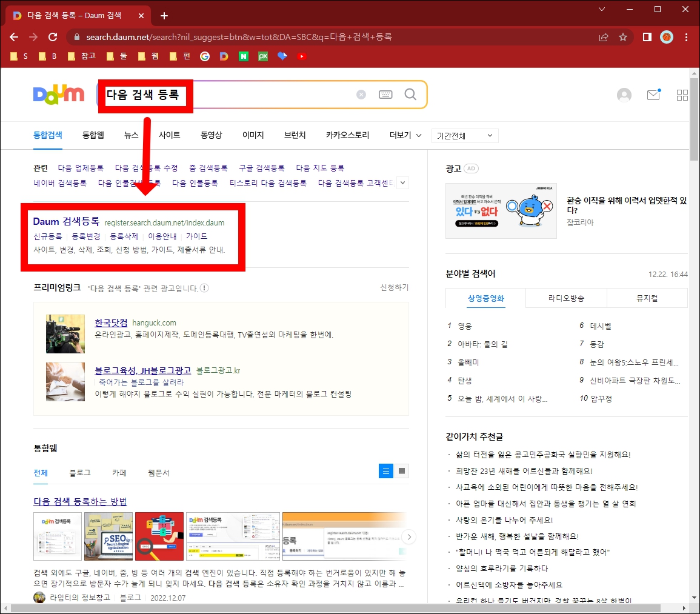Image resolution: width=700 pixels, height=614 pixels.
Task: Select the 브런치 tab
Action: point(295,135)
